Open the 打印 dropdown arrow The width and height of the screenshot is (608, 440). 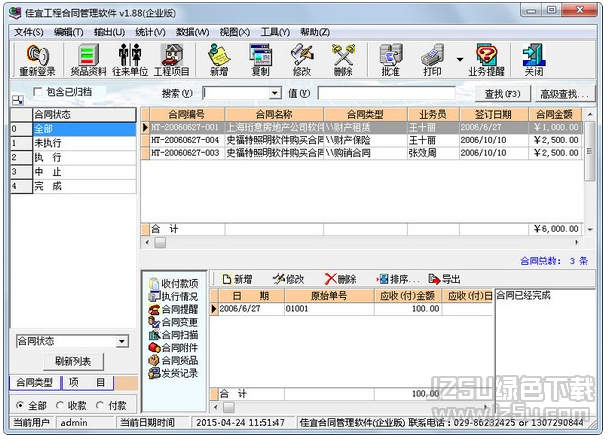460,59
